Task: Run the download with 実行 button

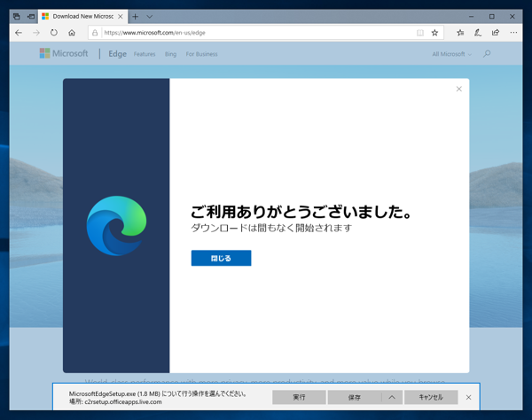Action: pyautogui.click(x=299, y=397)
